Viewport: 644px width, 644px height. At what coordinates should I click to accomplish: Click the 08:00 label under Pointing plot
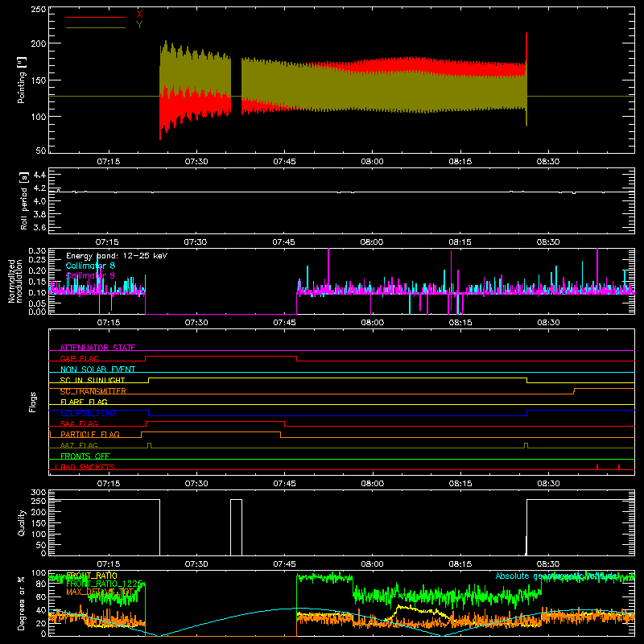pos(372,162)
